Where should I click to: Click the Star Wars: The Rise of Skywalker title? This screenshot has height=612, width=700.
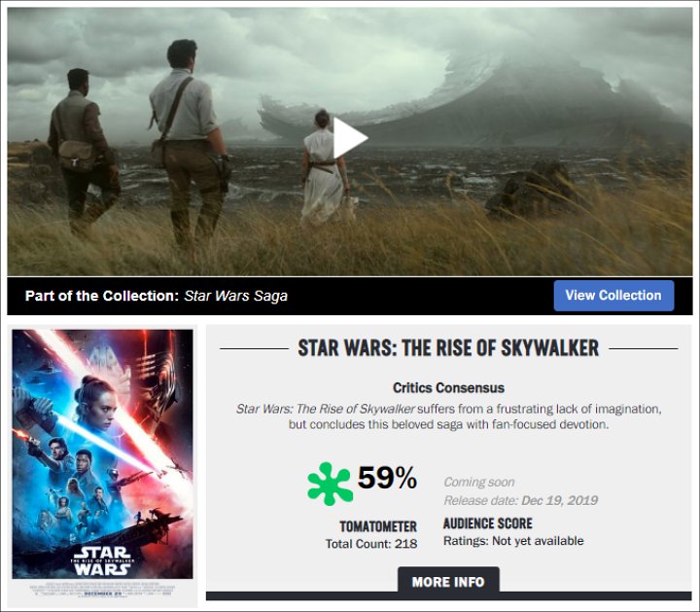pyautogui.click(x=448, y=348)
